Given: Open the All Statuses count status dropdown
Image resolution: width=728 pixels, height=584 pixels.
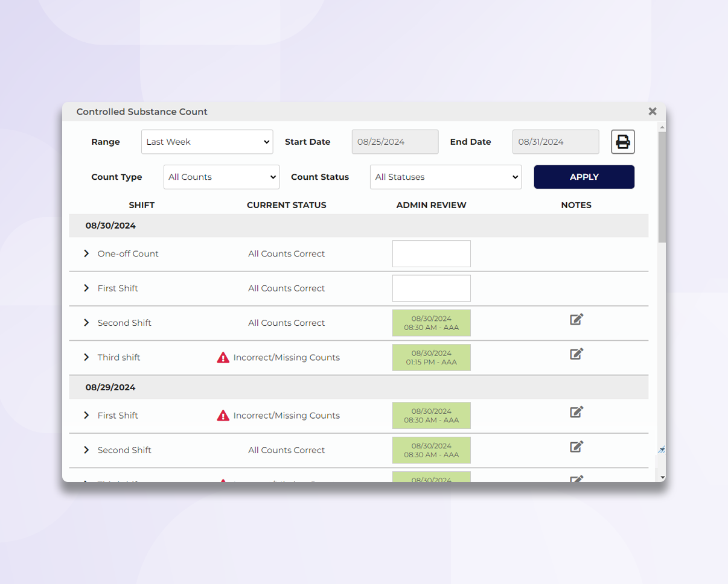Looking at the screenshot, I should [x=445, y=177].
